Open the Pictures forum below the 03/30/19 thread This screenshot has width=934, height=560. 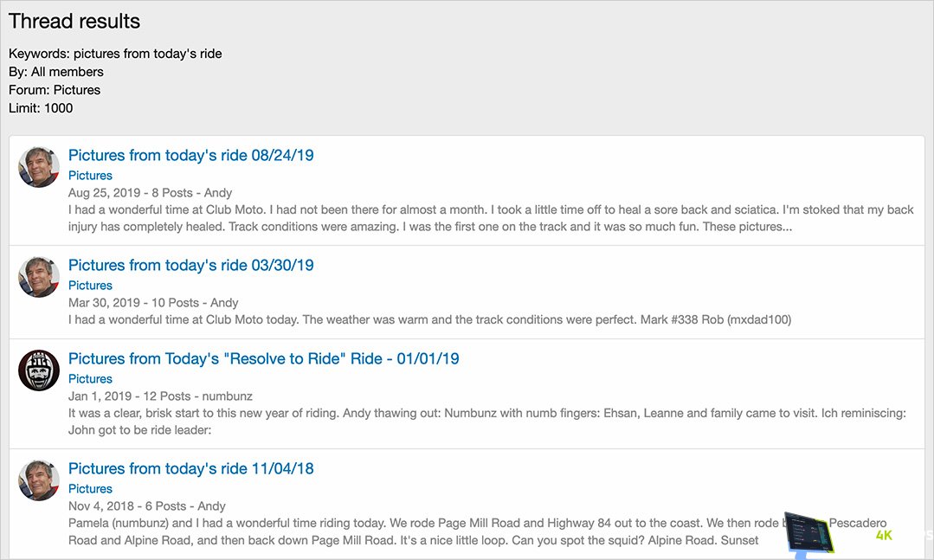(x=90, y=285)
